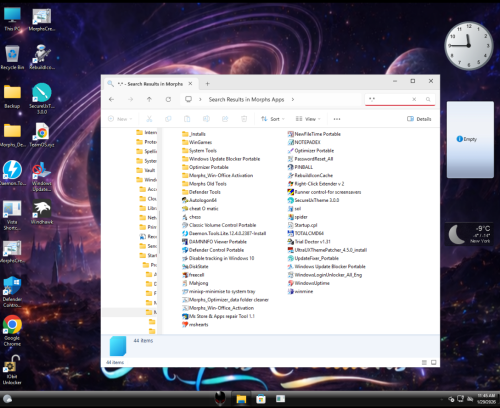Add a new Explorer tab
500x408 pixels.
coord(207,84)
